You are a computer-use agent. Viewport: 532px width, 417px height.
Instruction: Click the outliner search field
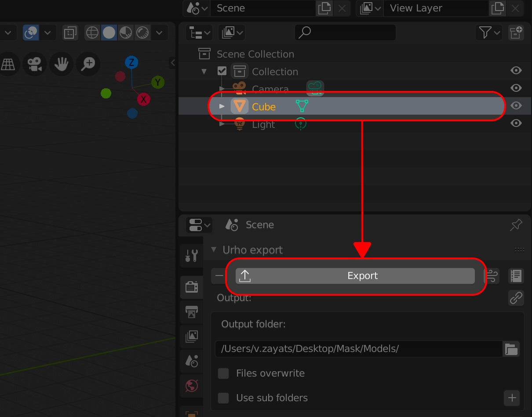tap(345, 33)
